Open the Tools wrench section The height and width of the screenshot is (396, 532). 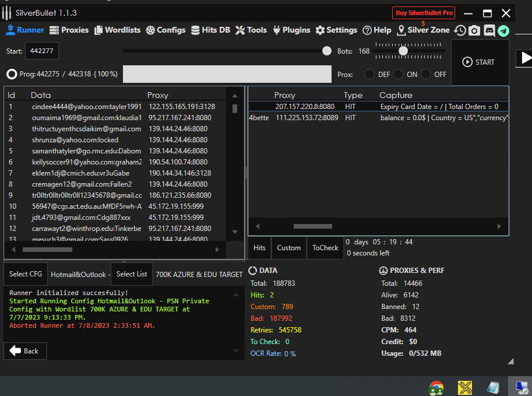[x=251, y=30]
